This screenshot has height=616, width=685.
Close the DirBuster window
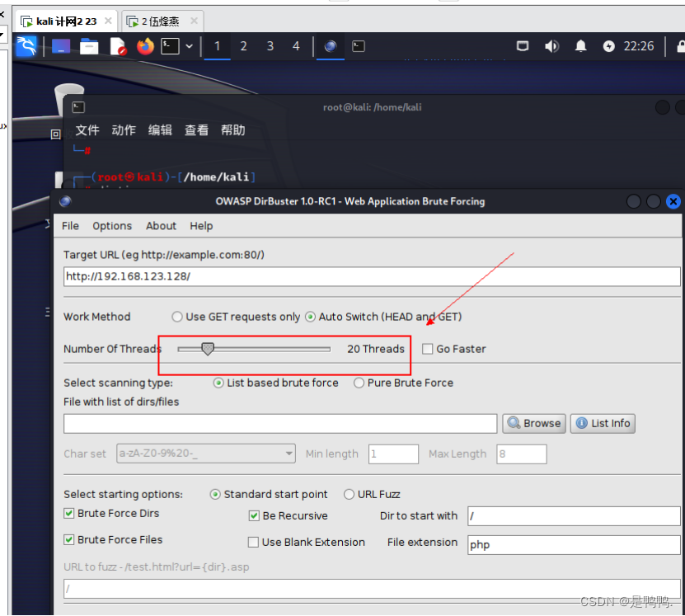point(673,201)
